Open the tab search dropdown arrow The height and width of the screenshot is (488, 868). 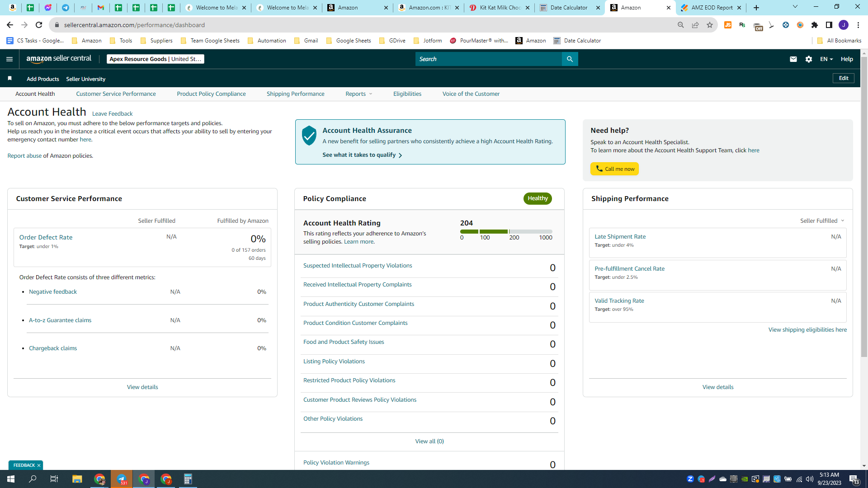[x=795, y=7]
